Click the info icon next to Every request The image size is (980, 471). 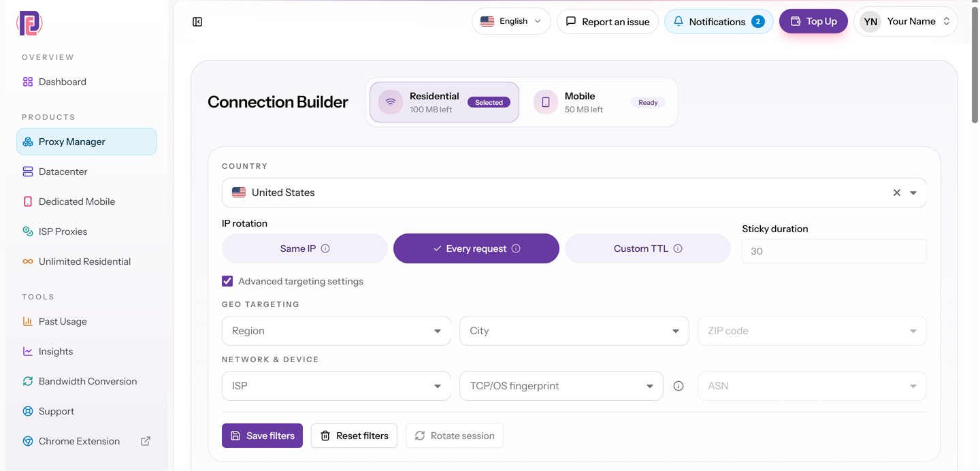click(x=516, y=248)
